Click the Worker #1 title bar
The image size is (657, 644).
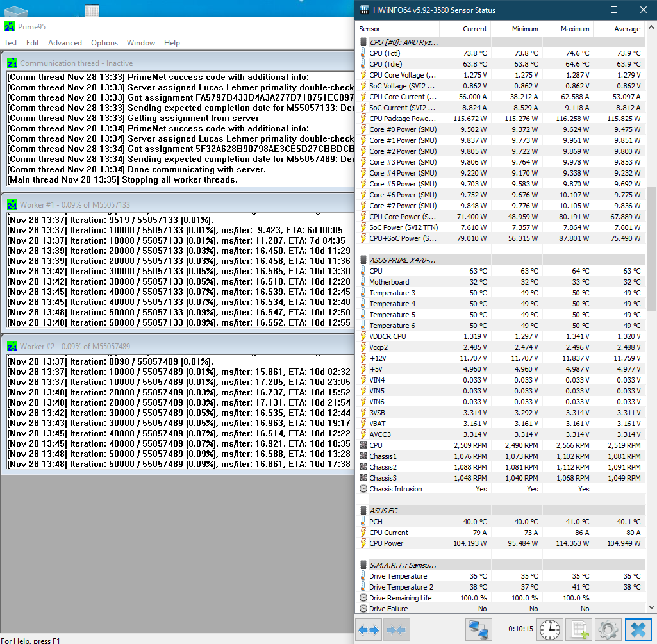click(x=178, y=205)
